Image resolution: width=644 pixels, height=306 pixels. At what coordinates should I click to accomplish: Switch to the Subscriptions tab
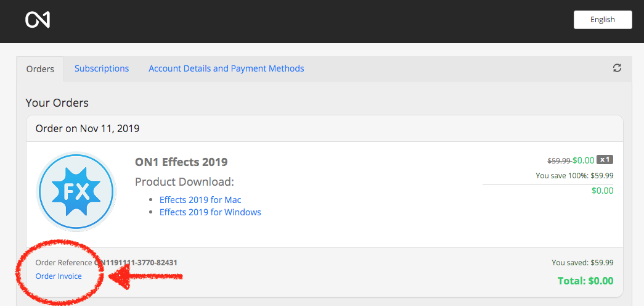102,68
